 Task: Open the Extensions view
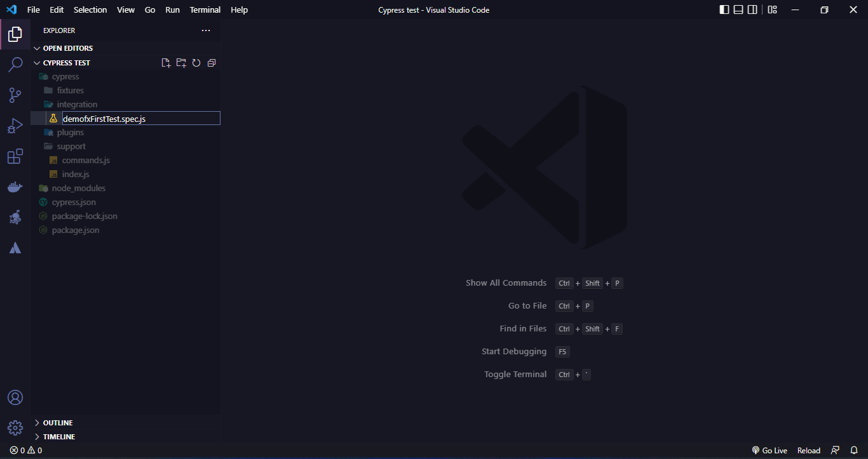click(15, 156)
